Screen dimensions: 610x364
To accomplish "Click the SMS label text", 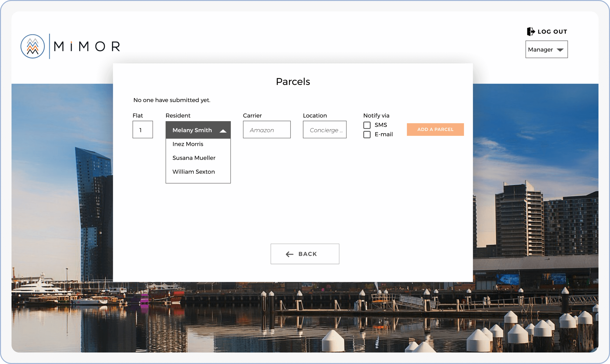I will tap(380, 125).
